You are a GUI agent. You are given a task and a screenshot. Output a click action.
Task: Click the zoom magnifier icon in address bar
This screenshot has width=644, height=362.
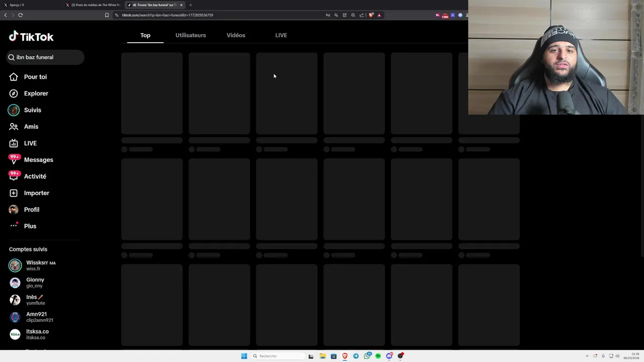353,15
